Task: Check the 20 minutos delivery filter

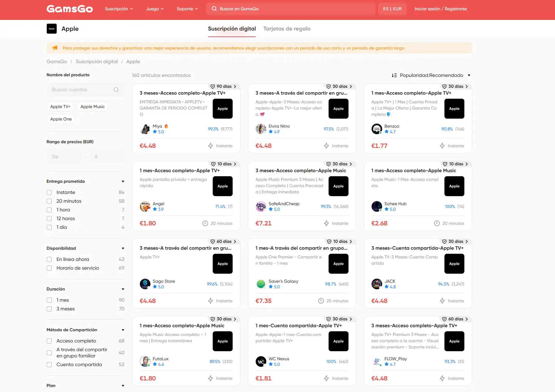Action: pos(49,201)
